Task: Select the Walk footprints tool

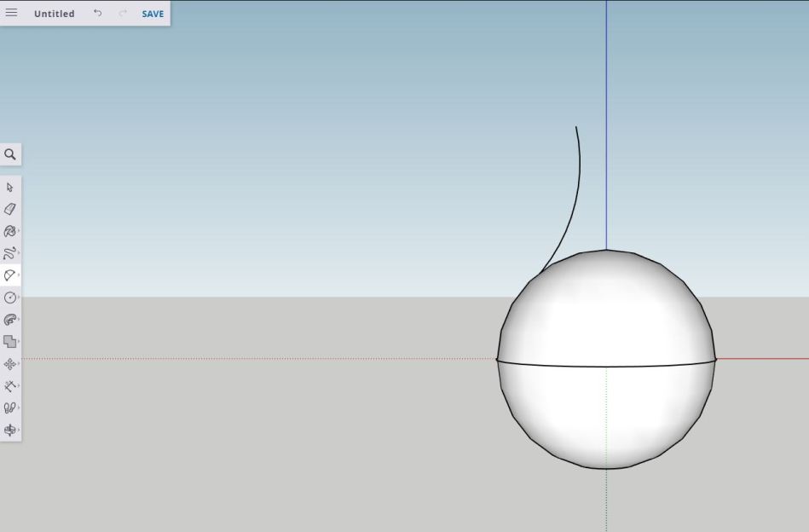Action: click(x=10, y=408)
